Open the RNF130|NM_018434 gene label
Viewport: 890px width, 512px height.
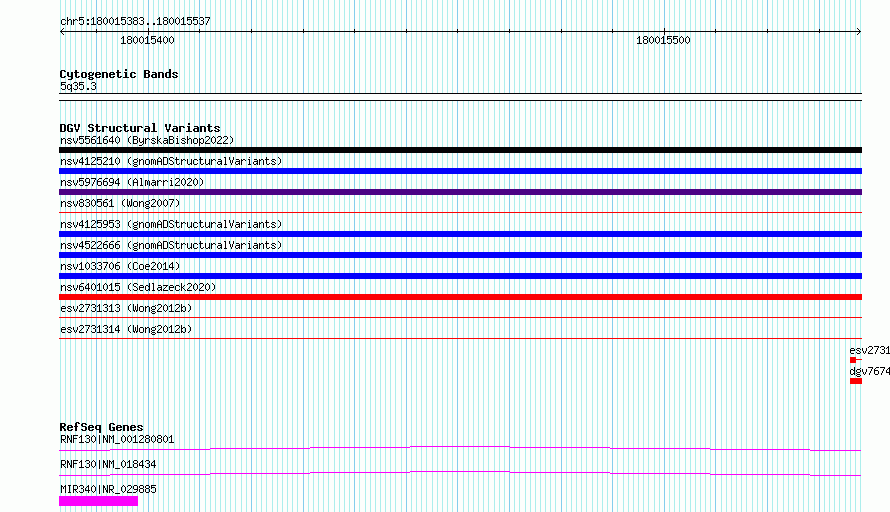(108, 464)
